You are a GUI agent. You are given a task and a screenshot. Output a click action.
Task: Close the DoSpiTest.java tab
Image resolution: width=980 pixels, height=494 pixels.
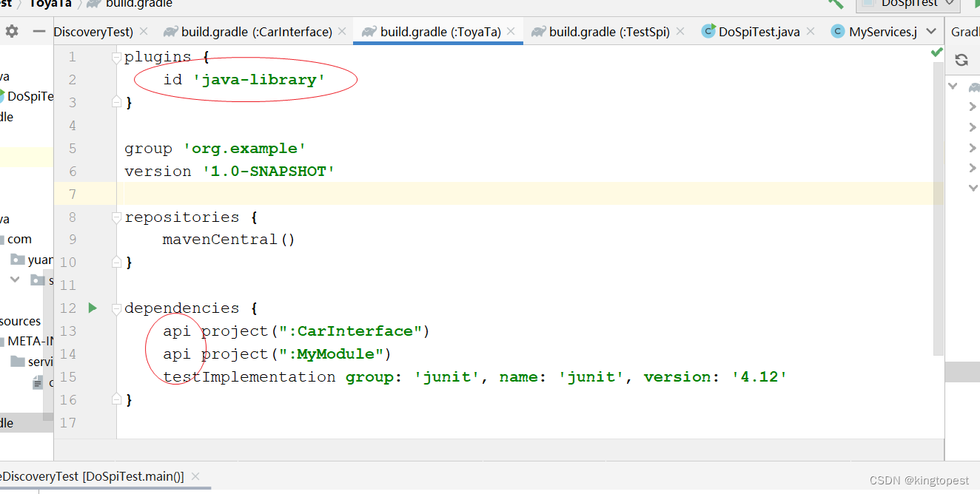(810, 31)
